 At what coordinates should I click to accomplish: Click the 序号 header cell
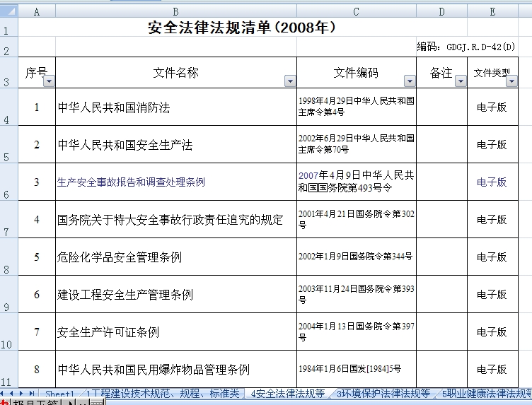[37, 73]
